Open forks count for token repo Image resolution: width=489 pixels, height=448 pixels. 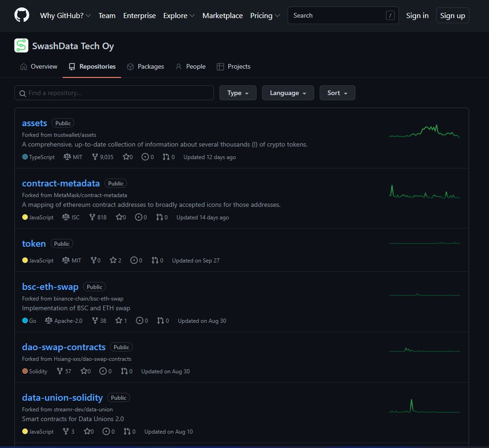(x=96, y=260)
